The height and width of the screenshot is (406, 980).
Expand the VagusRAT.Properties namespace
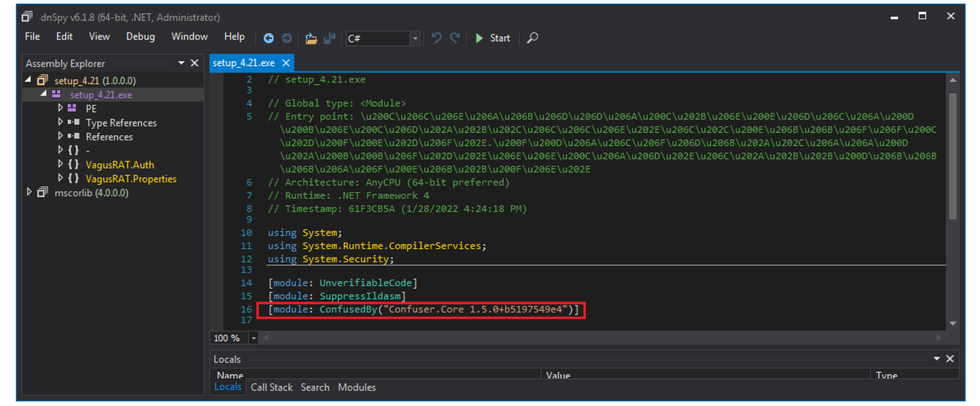click(60, 178)
